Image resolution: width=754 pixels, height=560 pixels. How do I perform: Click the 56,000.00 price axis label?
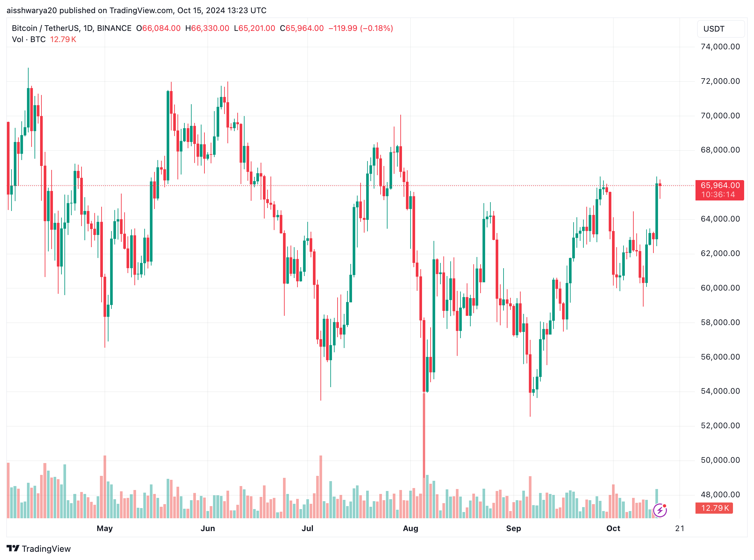point(720,357)
